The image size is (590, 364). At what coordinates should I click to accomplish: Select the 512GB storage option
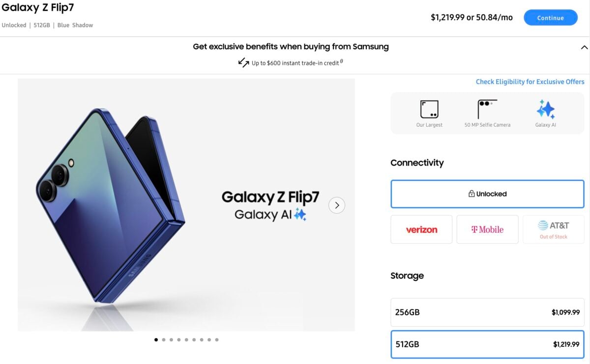487,344
